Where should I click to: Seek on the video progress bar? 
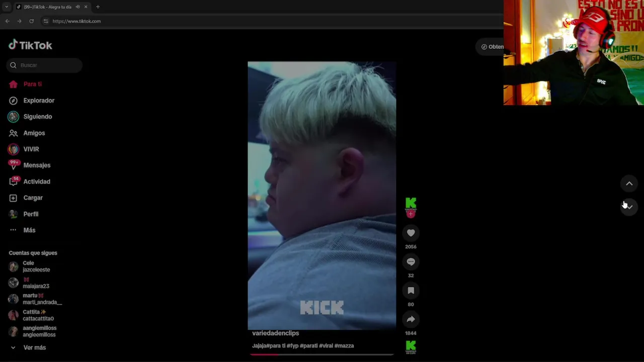coord(322,354)
